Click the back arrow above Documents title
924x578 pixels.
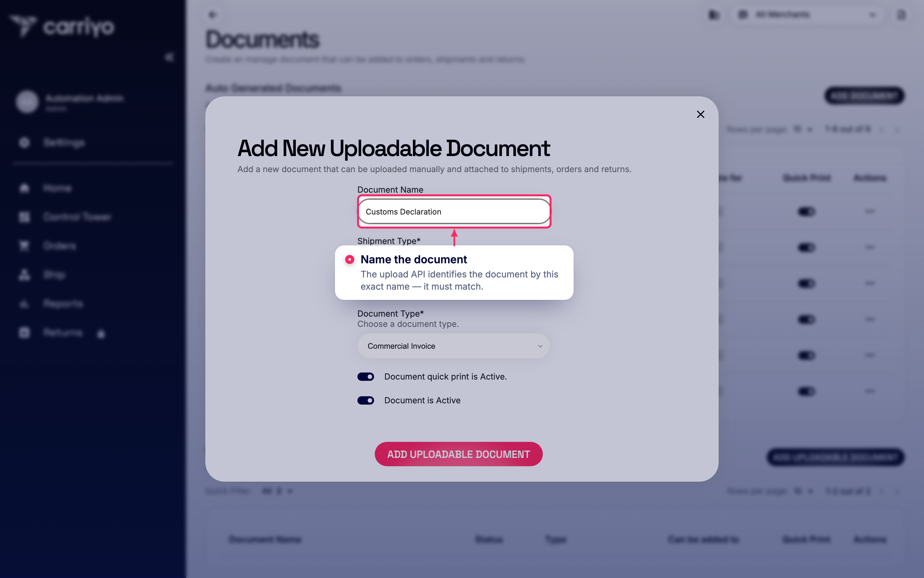click(x=213, y=14)
